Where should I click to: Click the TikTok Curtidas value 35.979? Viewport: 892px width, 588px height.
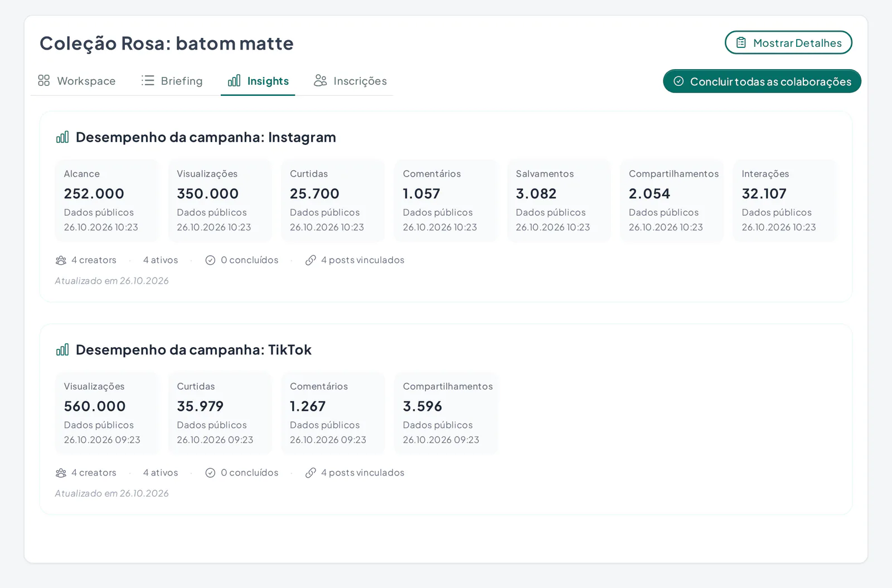pos(200,406)
